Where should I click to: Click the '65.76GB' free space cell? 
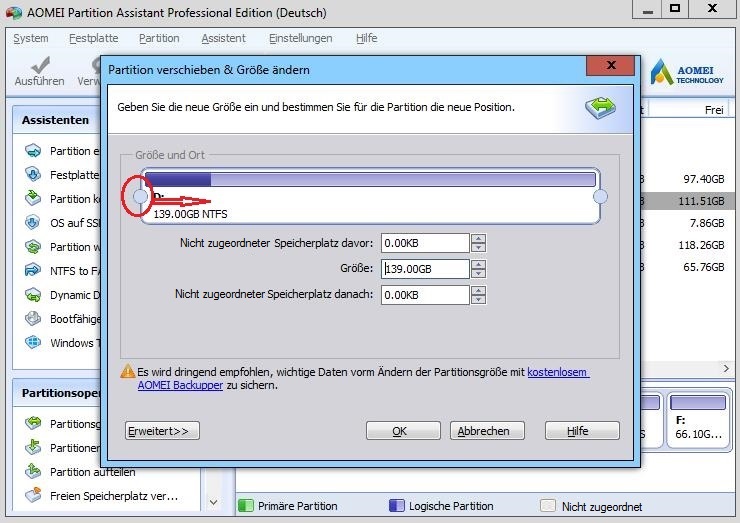[704, 267]
